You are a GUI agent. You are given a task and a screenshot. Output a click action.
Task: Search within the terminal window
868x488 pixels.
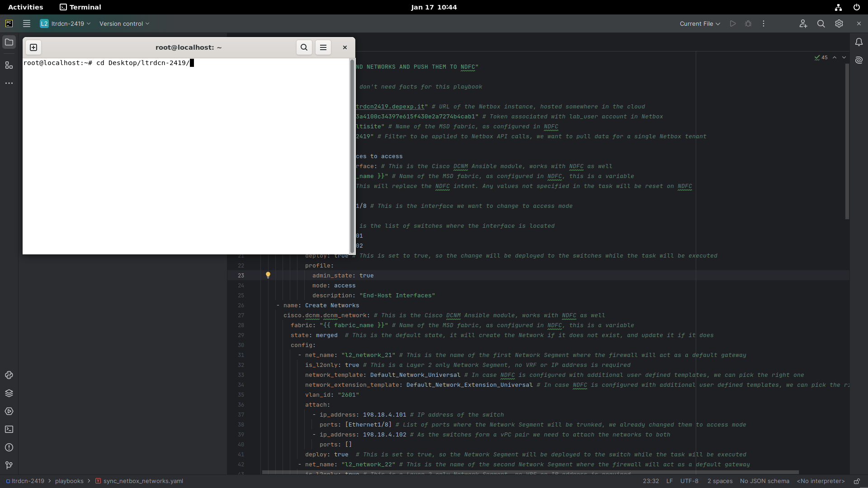coord(304,47)
